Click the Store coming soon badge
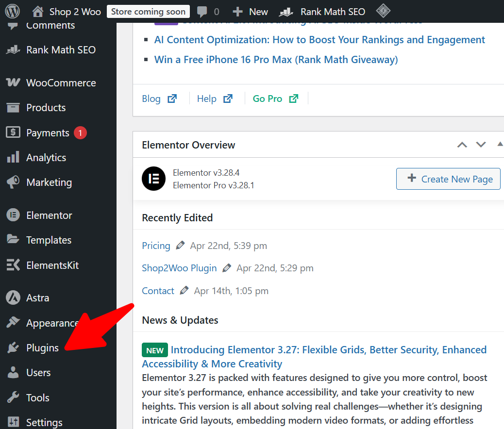The height and width of the screenshot is (429, 504). coord(148,12)
